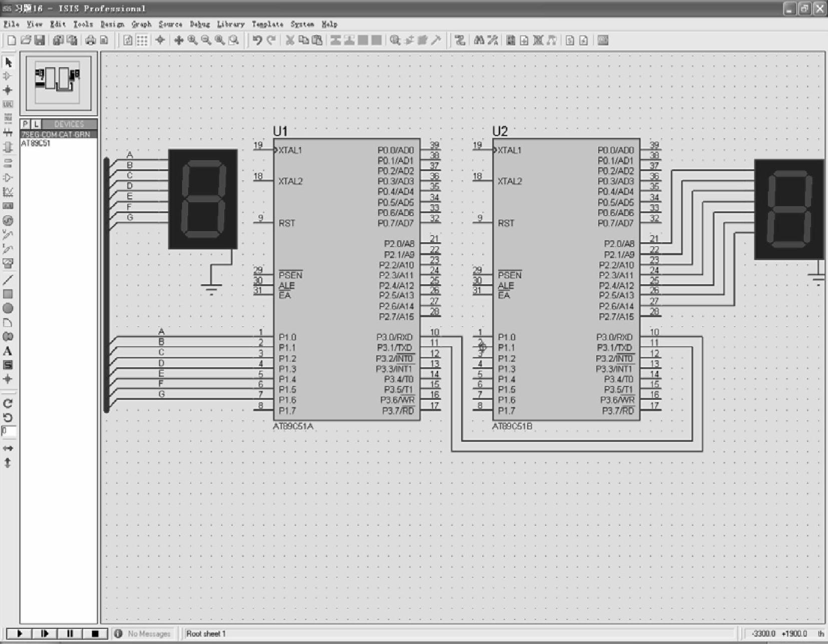Click the Undo toolbar icon
This screenshot has height=644, width=828.
click(x=257, y=41)
